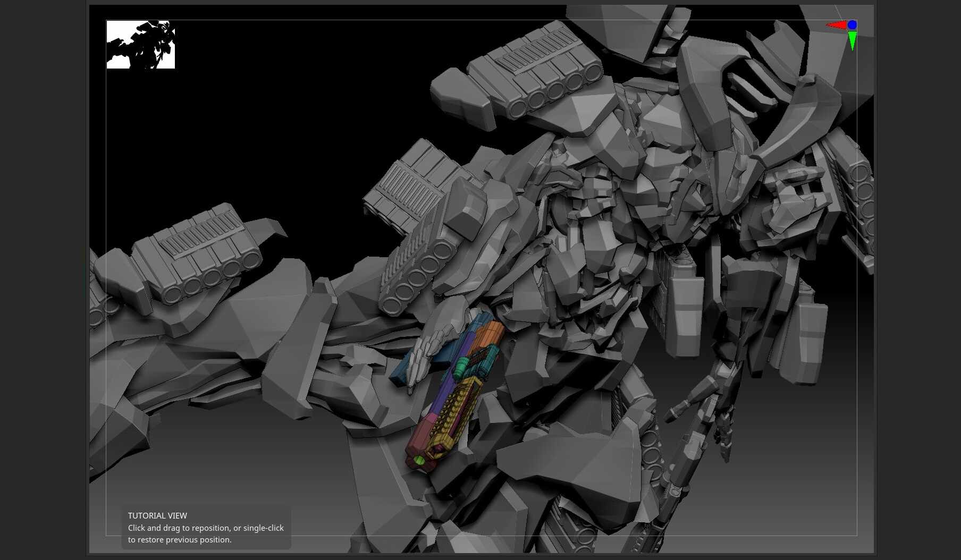Pick the teal ribbed cylinder on the gun
The height and width of the screenshot is (560, 961).
(x=460, y=368)
